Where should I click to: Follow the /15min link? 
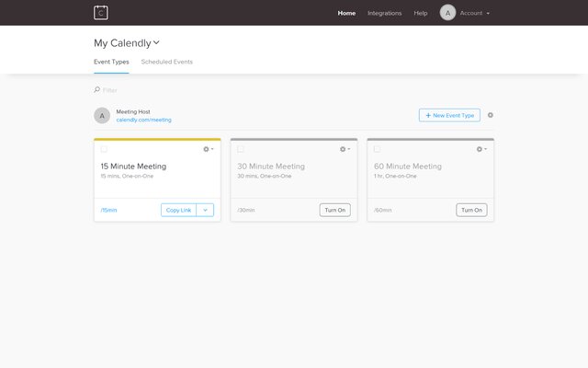pyautogui.click(x=108, y=211)
